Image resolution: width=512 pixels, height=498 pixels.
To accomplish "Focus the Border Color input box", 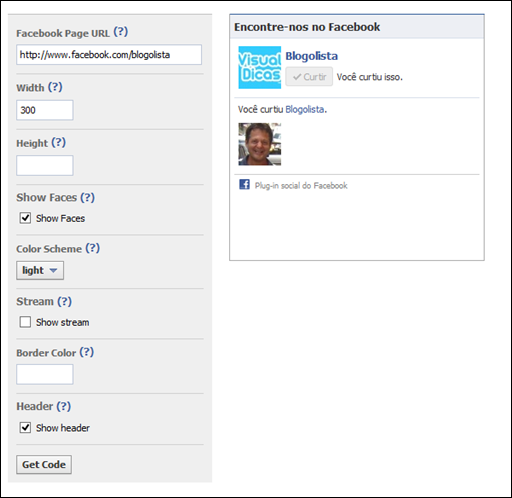I will [x=45, y=374].
